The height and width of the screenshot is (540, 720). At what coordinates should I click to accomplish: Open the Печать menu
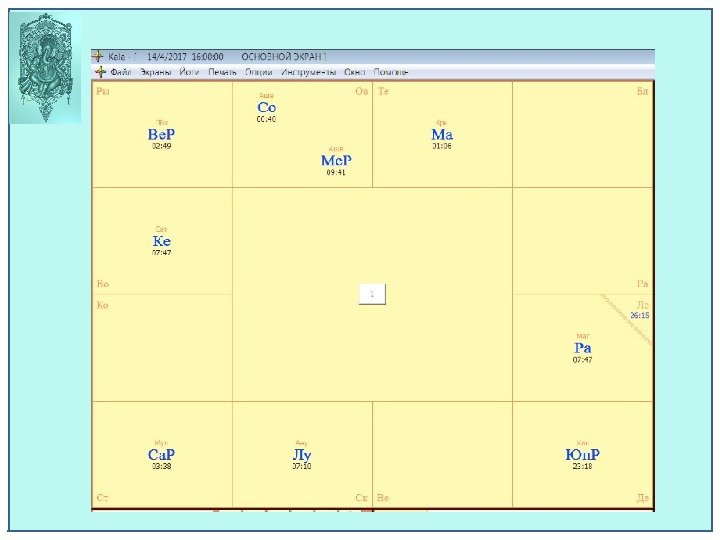click(222, 73)
